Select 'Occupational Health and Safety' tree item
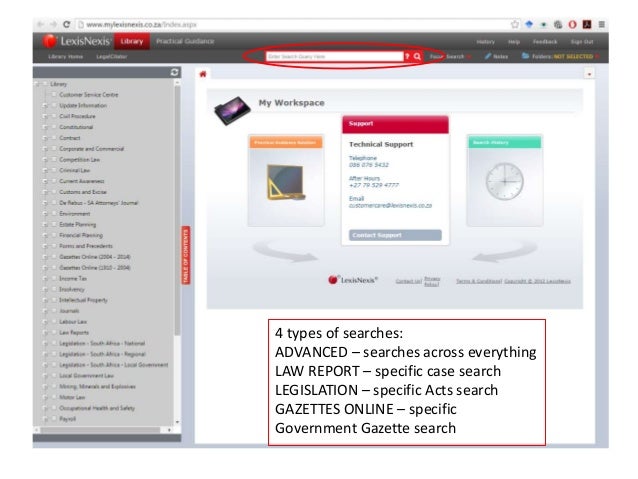638x479 pixels. click(x=97, y=408)
